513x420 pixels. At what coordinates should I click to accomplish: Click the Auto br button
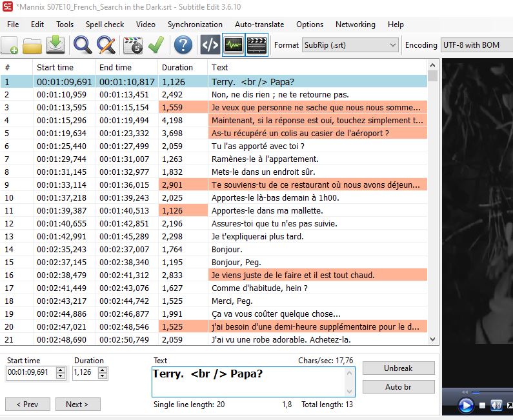pos(399,387)
